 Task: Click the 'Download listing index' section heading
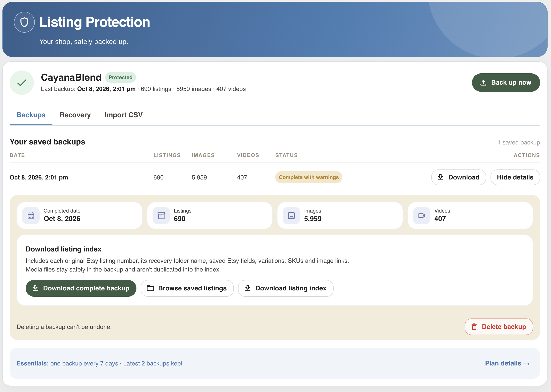(64, 249)
